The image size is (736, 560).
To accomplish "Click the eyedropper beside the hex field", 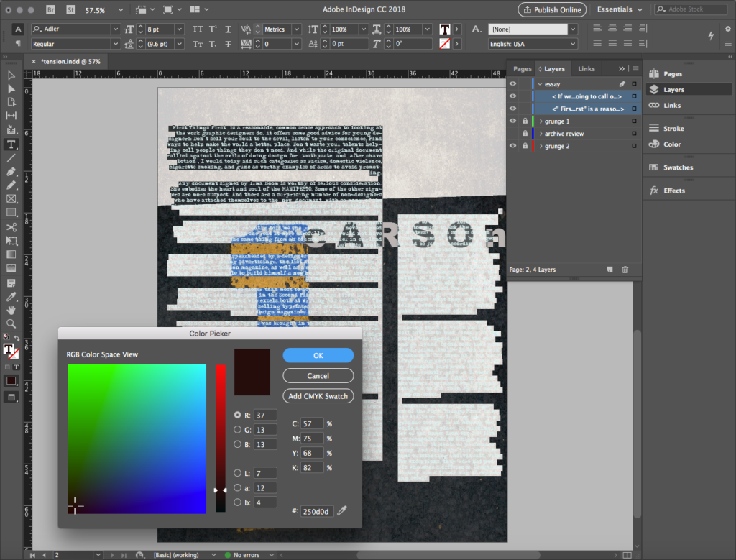I will point(343,511).
